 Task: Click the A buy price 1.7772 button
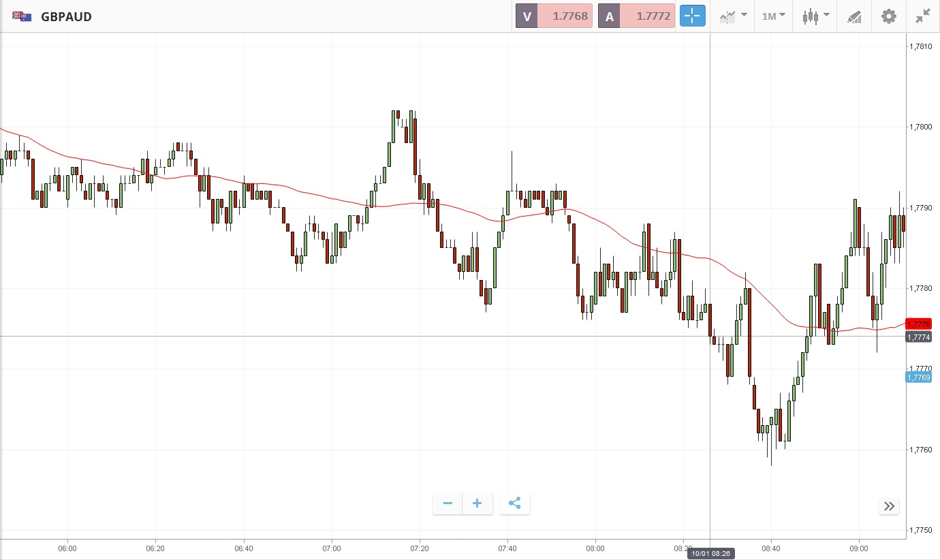coord(636,16)
